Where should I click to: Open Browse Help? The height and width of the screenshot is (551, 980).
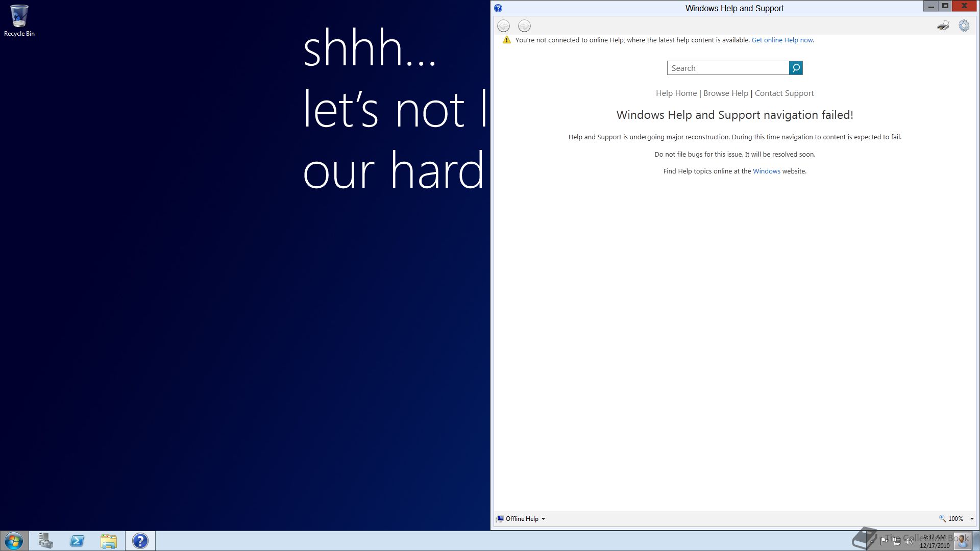[x=726, y=93]
